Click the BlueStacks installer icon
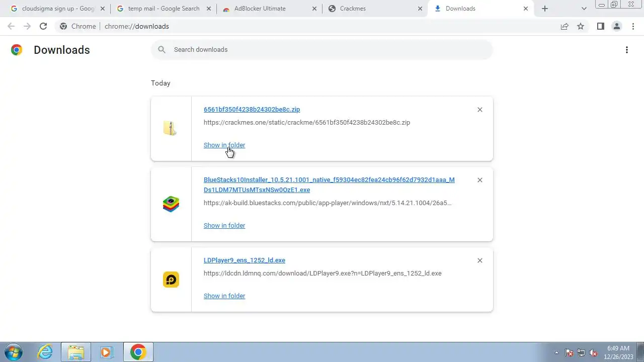Viewport: 644px width, 362px height. click(171, 204)
